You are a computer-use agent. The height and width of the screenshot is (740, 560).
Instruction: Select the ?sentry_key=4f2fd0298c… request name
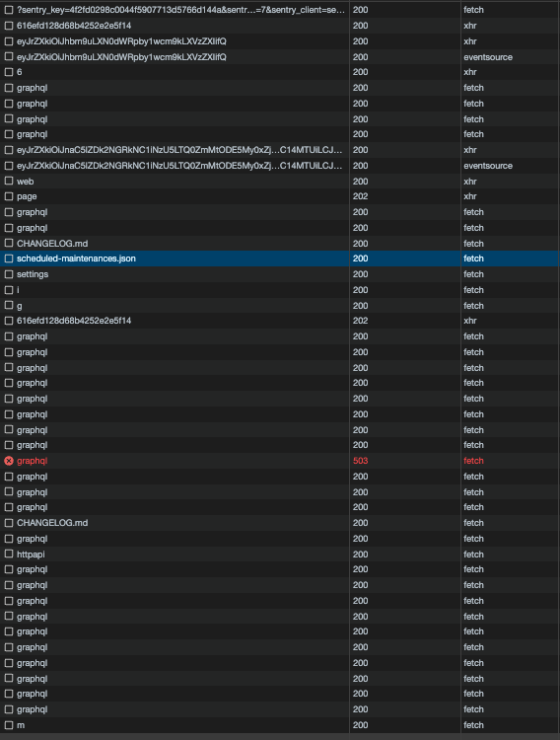coord(180,10)
